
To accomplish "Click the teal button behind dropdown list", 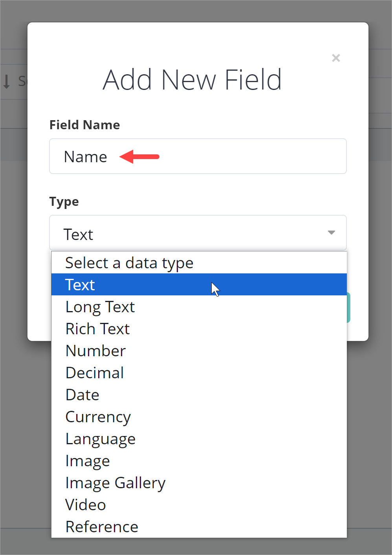I will click(348, 308).
